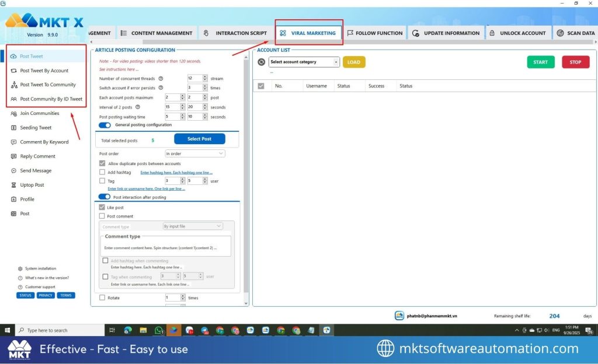This screenshot has height=364, width=598.
Task: Expand the Post order dropdown
Action: [194, 153]
